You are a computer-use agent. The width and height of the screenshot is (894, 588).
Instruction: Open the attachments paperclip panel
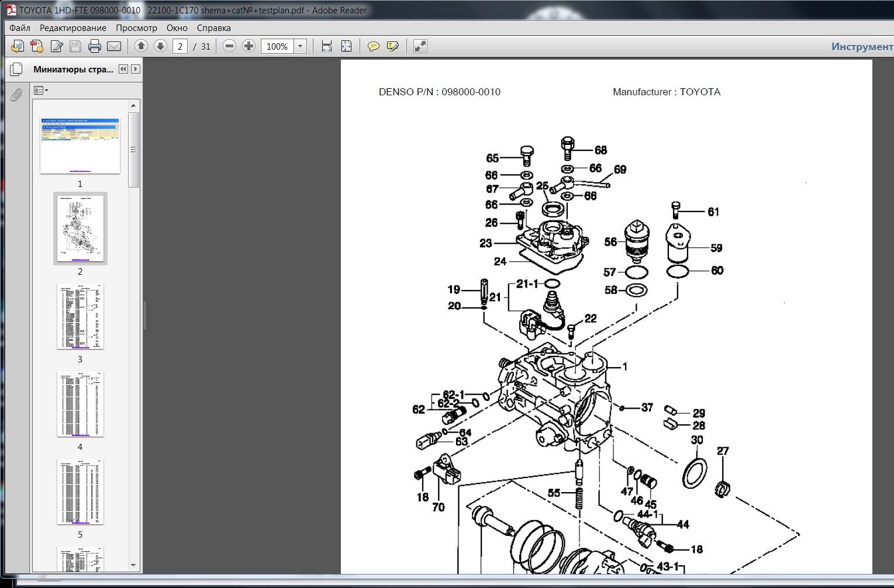click(x=16, y=94)
